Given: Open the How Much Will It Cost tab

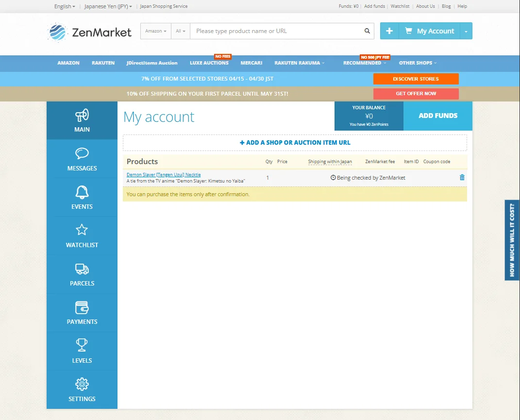Looking at the screenshot, I should (x=512, y=240).
